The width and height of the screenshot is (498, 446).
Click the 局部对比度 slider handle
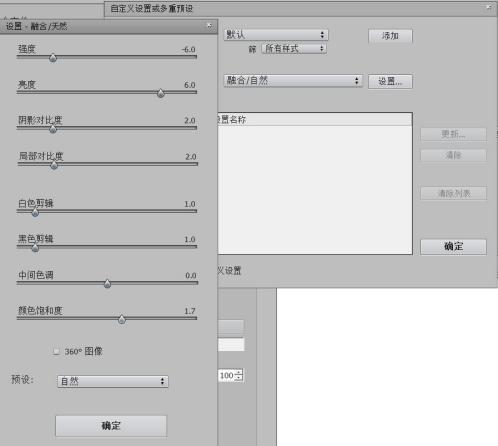tap(54, 165)
